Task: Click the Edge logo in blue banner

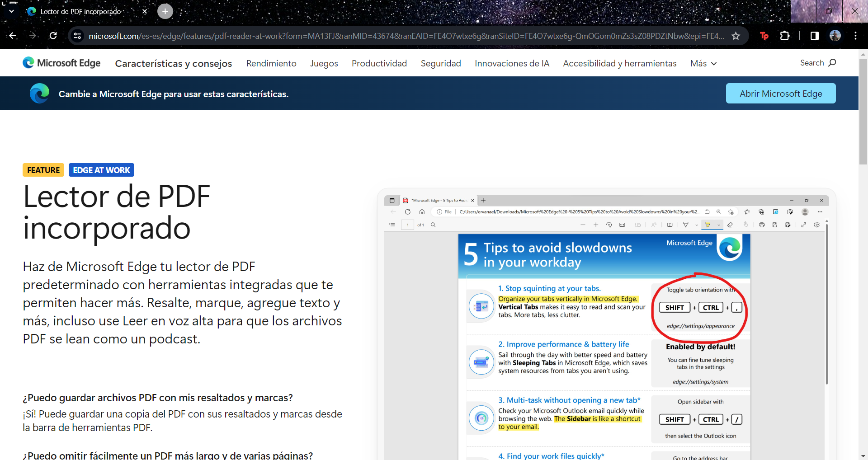Action: pos(39,94)
